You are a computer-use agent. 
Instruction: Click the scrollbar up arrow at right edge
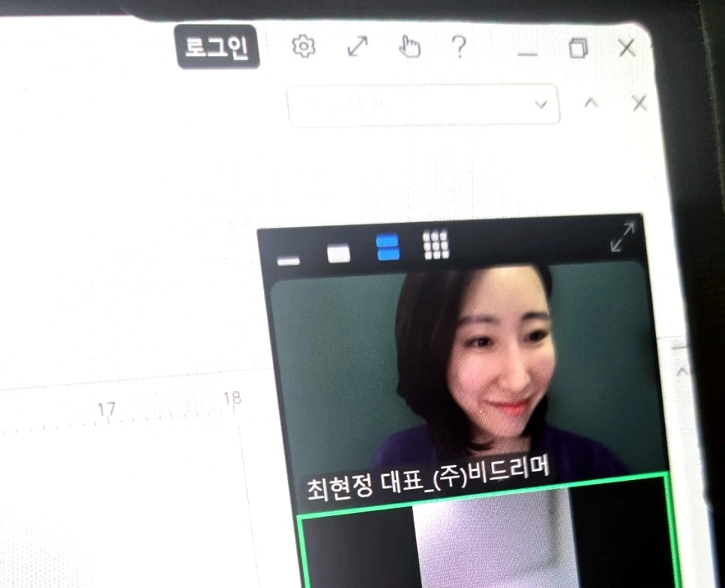pos(682,371)
